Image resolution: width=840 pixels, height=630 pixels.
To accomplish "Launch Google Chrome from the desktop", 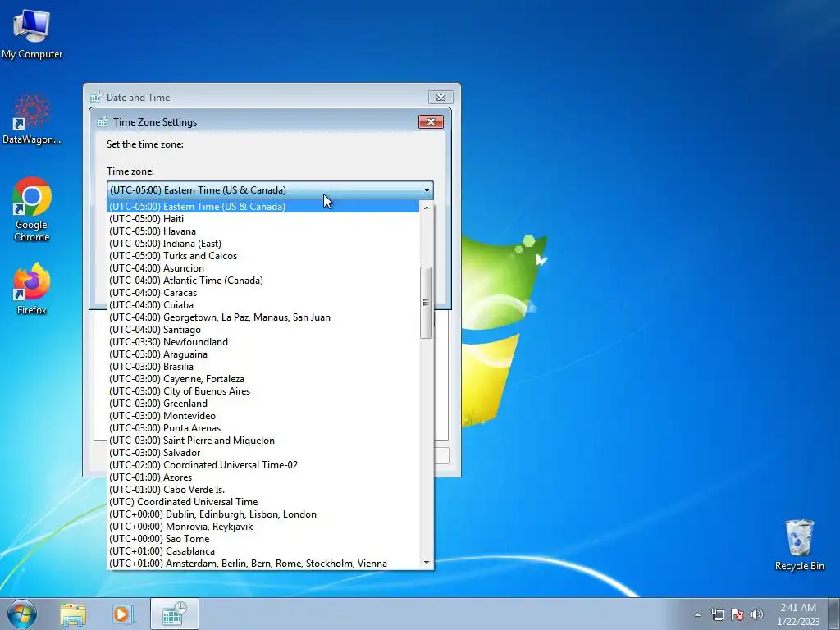I will point(32,209).
